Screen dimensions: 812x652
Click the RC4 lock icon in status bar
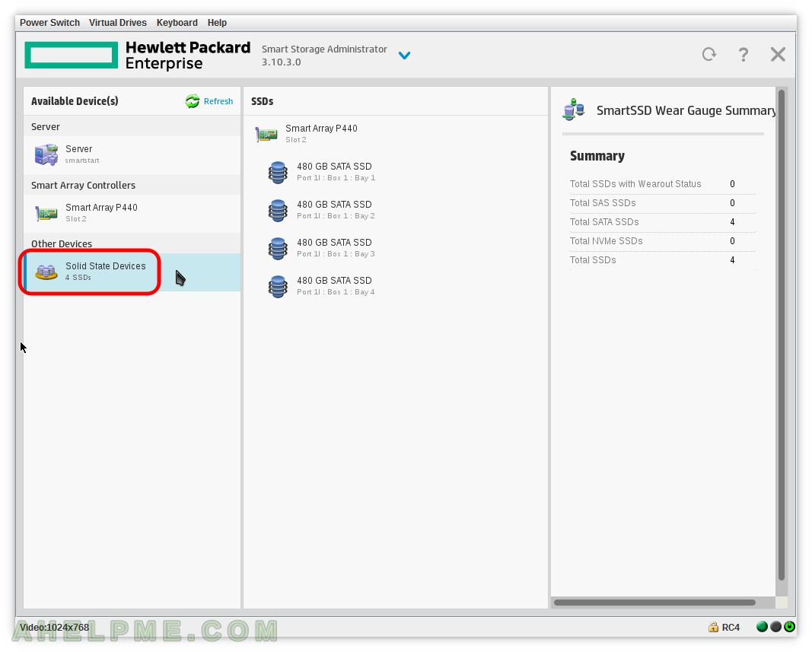(713, 627)
